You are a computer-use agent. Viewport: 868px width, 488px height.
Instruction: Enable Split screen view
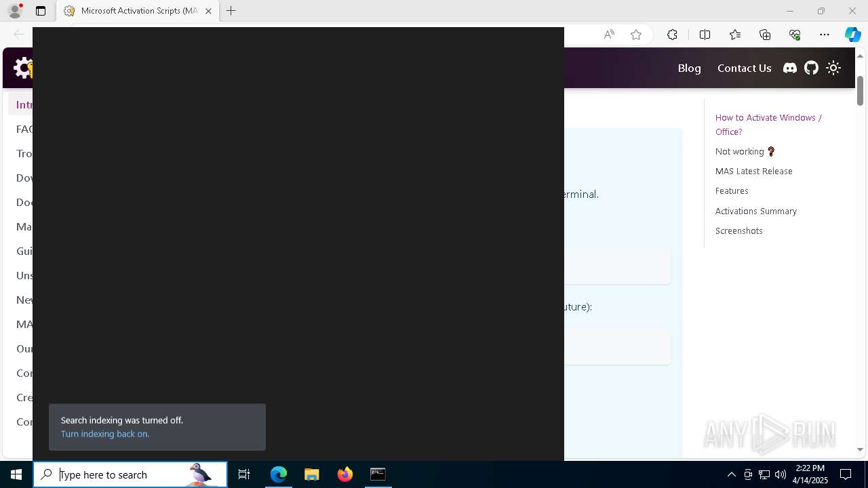click(705, 35)
